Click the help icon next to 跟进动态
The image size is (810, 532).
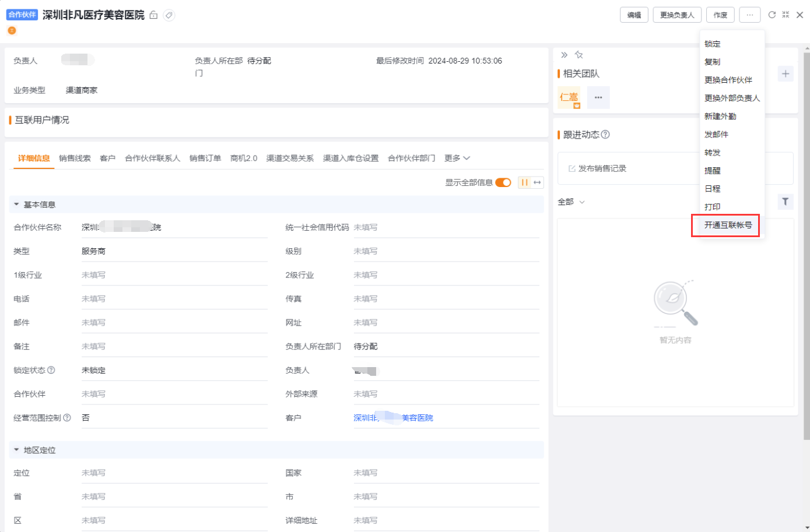605,135
